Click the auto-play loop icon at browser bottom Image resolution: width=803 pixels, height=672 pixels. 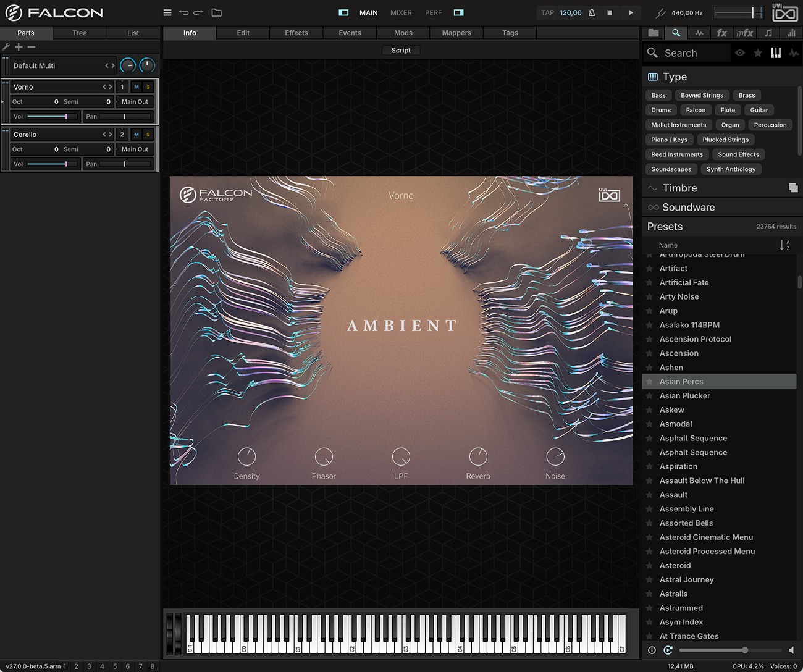668,650
